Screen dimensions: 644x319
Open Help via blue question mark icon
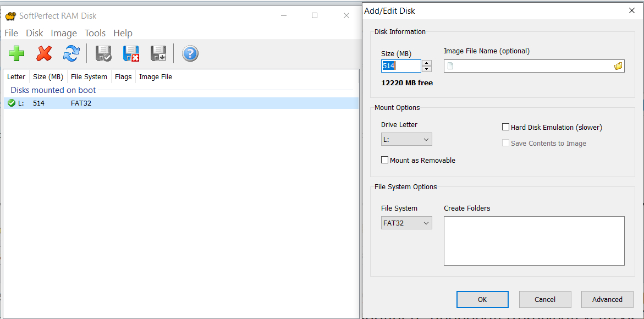(x=190, y=53)
